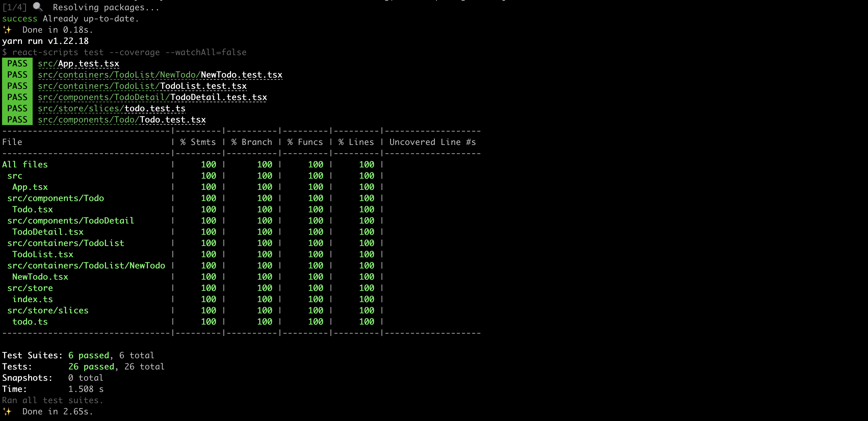Click the PASS badge beside TodoDetail.test.tsx
The height and width of the screenshot is (421, 868).
[17, 97]
